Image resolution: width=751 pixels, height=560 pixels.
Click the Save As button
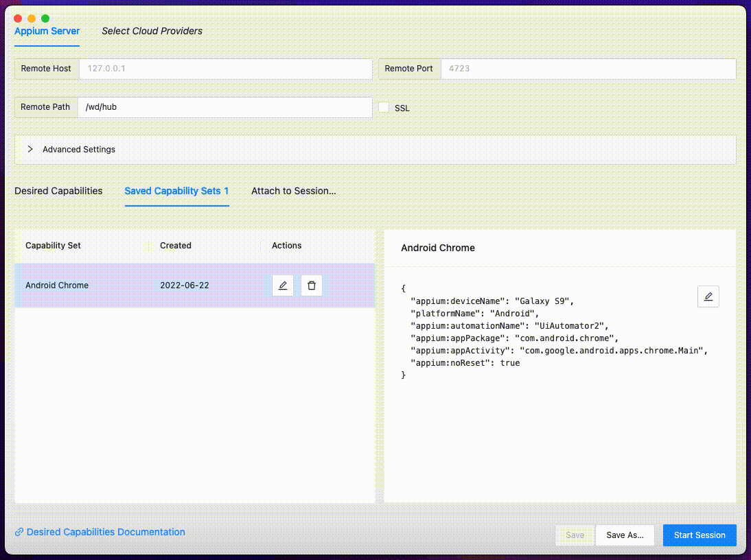click(x=625, y=535)
